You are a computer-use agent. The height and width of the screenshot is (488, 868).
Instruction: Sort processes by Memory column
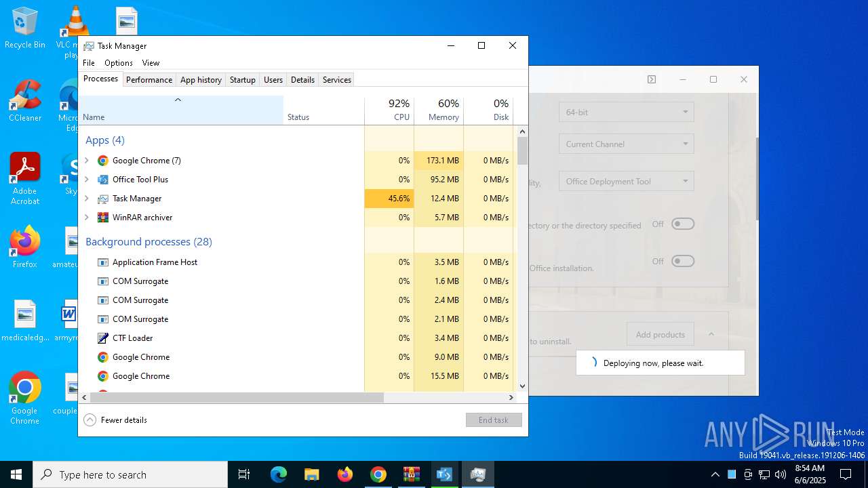[439, 110]
